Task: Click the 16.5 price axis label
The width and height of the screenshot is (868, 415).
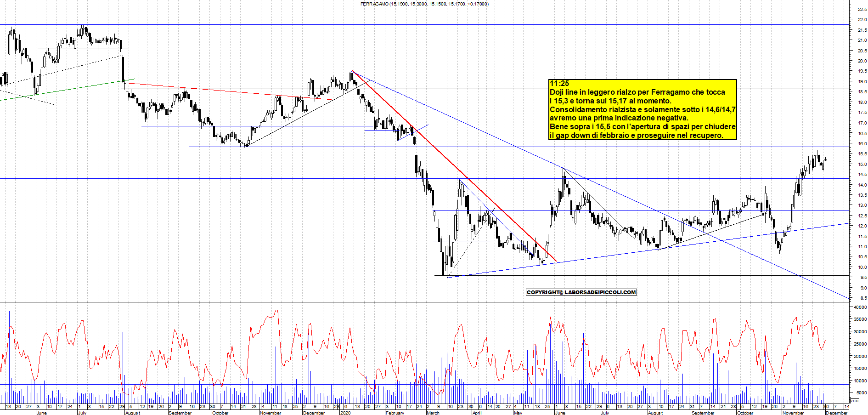Action: coord(862,133)
